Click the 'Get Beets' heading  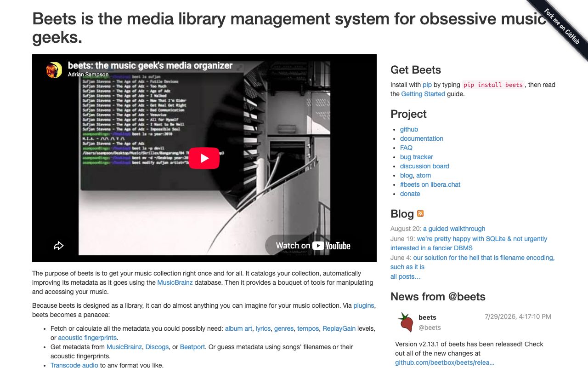pyautogui.click(x=416, y=70)
